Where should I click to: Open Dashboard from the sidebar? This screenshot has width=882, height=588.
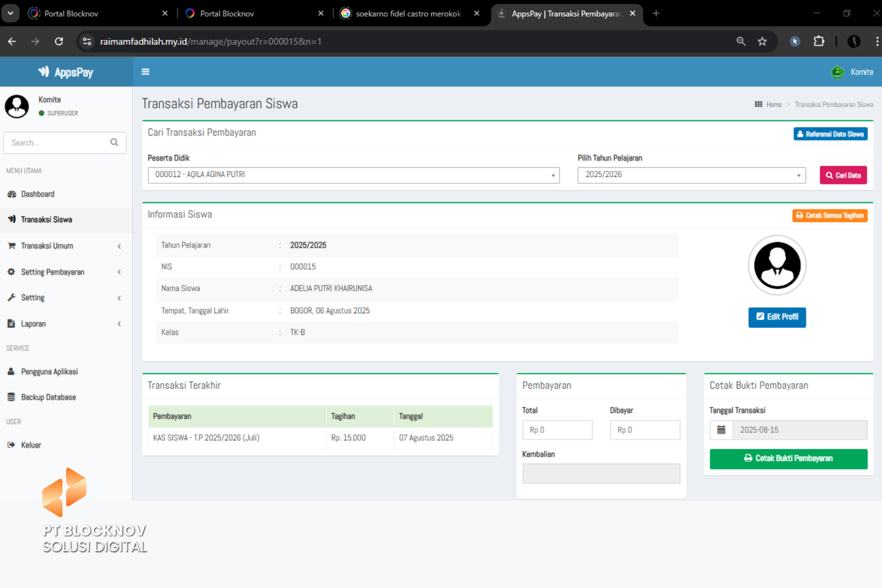point(37,194)
